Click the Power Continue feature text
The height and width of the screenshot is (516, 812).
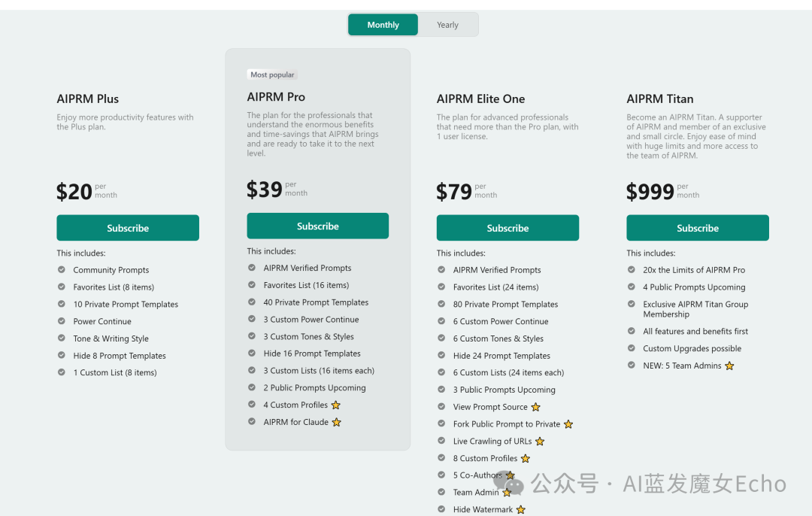[102, 321]
